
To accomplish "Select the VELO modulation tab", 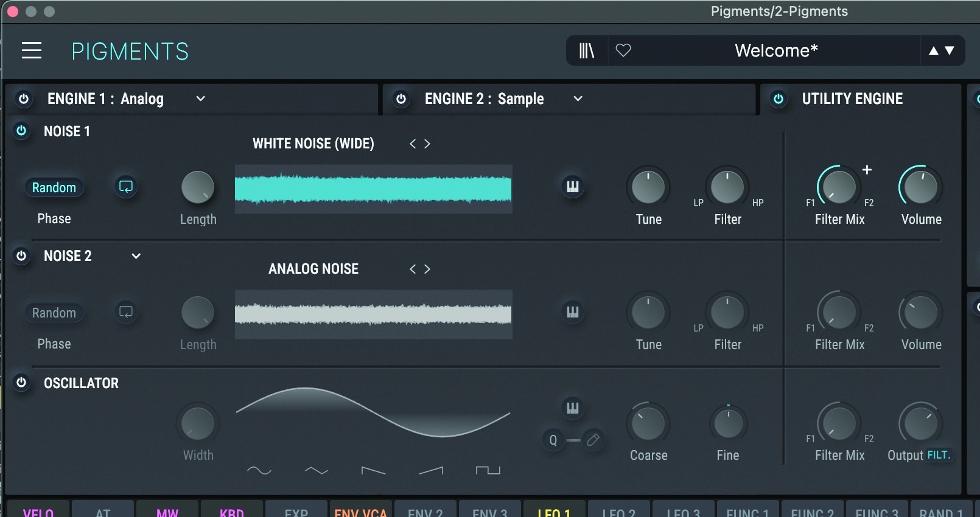I will tap(38, 510).
